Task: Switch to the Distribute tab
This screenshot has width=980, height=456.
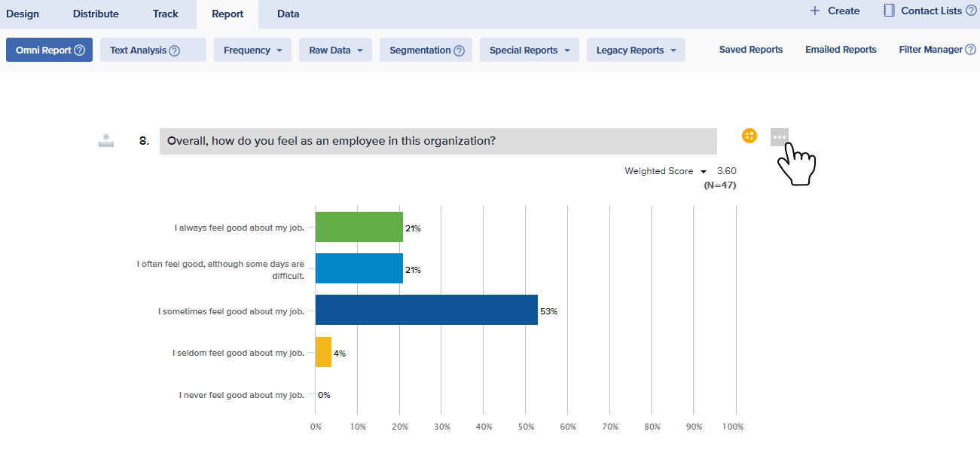Action: point(96,14)
